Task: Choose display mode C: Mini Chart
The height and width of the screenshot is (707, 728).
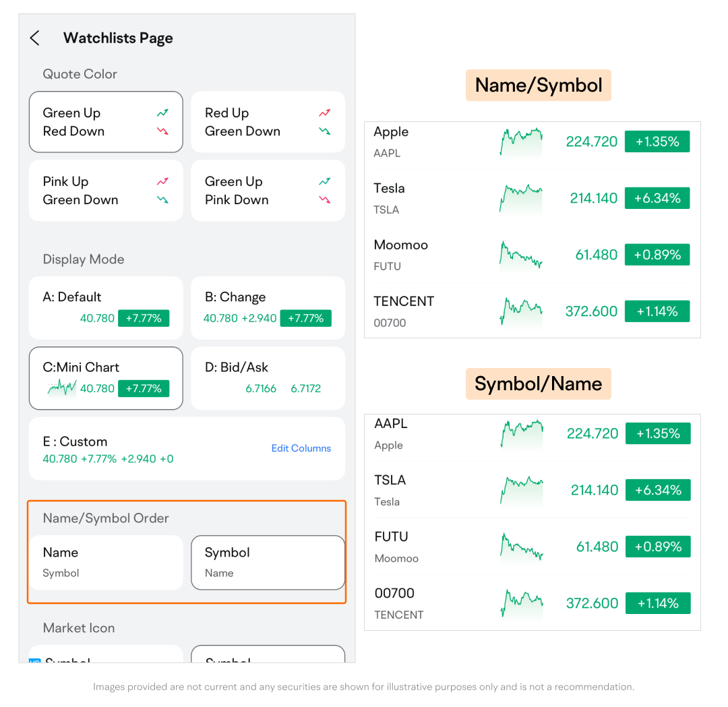Action: [106, 378]
